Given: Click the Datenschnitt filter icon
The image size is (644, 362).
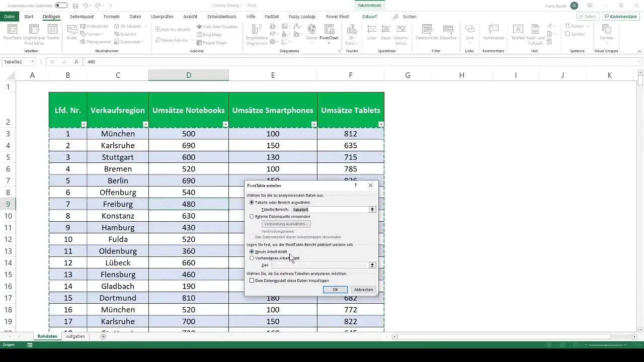Looking at the screenshot, I should coord(427,33).
